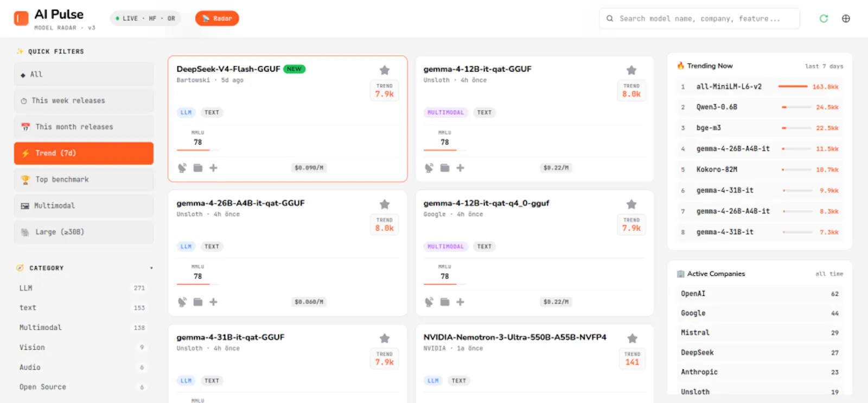Click all-MiniLM-L6-v2 trend bar at 163.8k
The image size is (868, 403).
click(793, 86)
